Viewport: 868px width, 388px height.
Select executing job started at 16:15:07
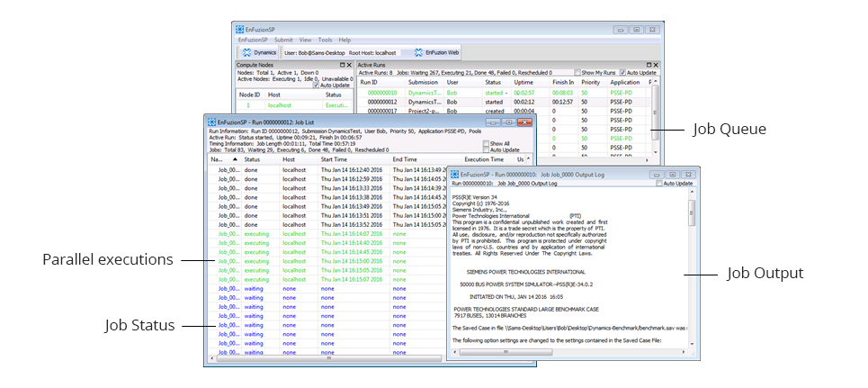point(327,279)
